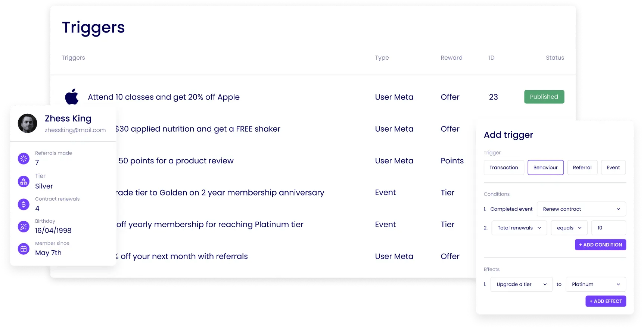This screenshot has width=644, height=329.
Task: Click Zhess King's profile avatar
Action: pos(28,123)
